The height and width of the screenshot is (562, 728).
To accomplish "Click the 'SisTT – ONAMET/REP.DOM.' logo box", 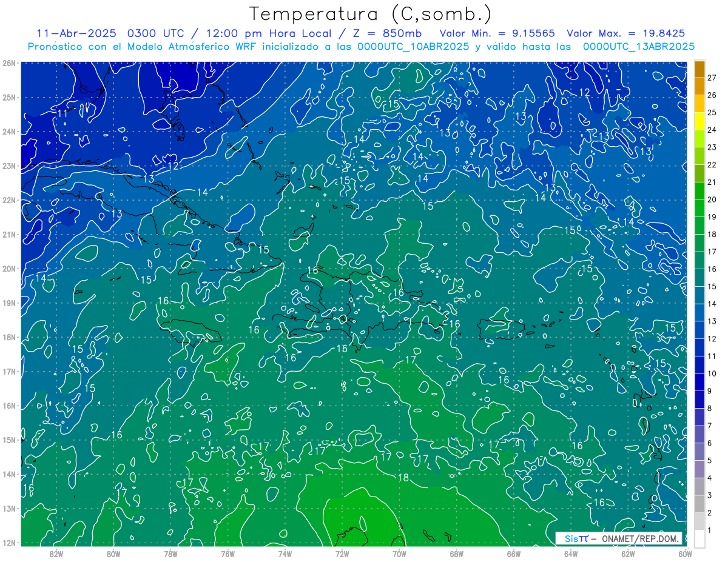I will pos(619,538).
